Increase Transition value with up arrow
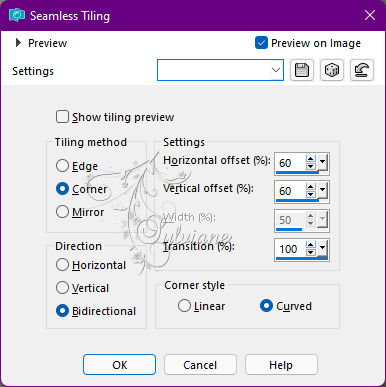Viewport: 386px width, 387px height. point(311,245)
